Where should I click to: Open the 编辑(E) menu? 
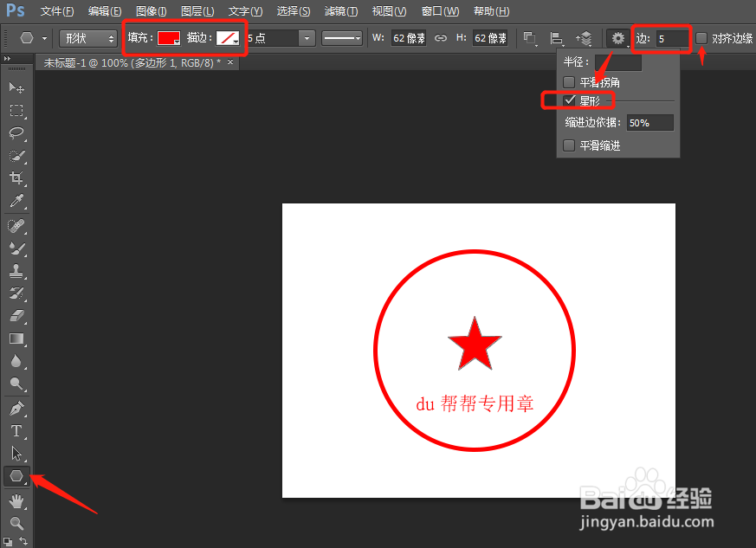click(105, 11)
